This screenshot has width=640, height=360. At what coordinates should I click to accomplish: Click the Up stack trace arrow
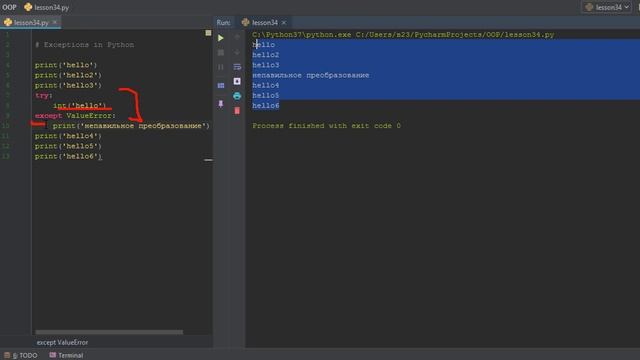click(x=237, y=38)
